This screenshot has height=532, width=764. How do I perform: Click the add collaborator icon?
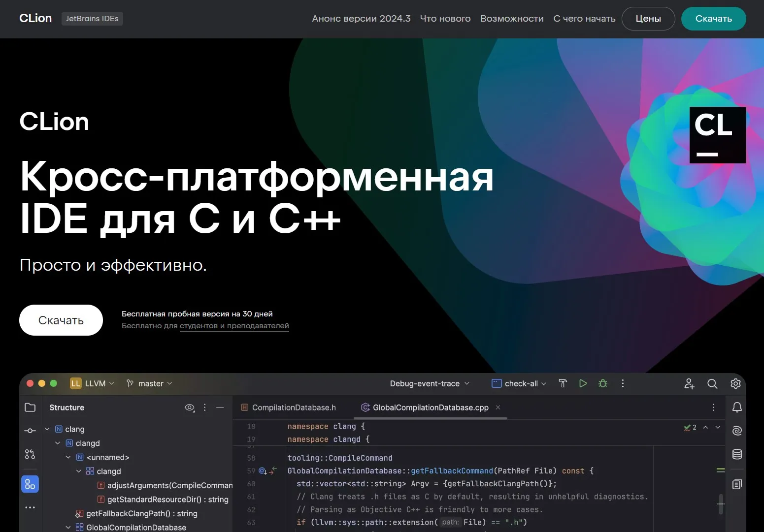click(689, 384)
